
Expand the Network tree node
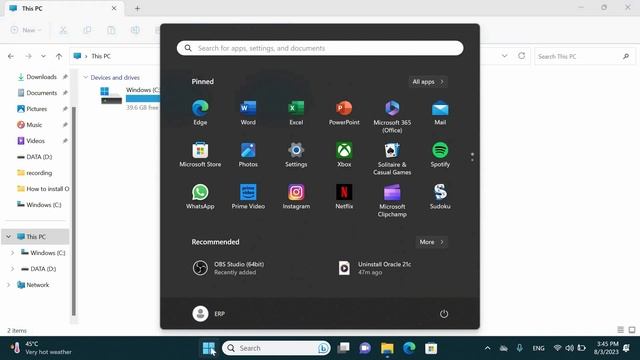pos(8,285)
